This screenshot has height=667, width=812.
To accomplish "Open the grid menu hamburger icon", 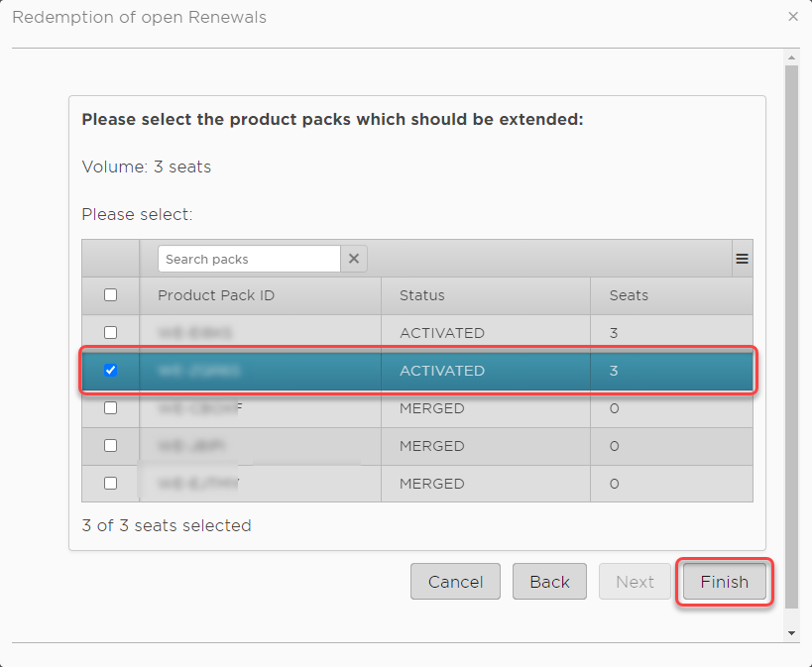I will pyautogui.click(x=742, y=259).
